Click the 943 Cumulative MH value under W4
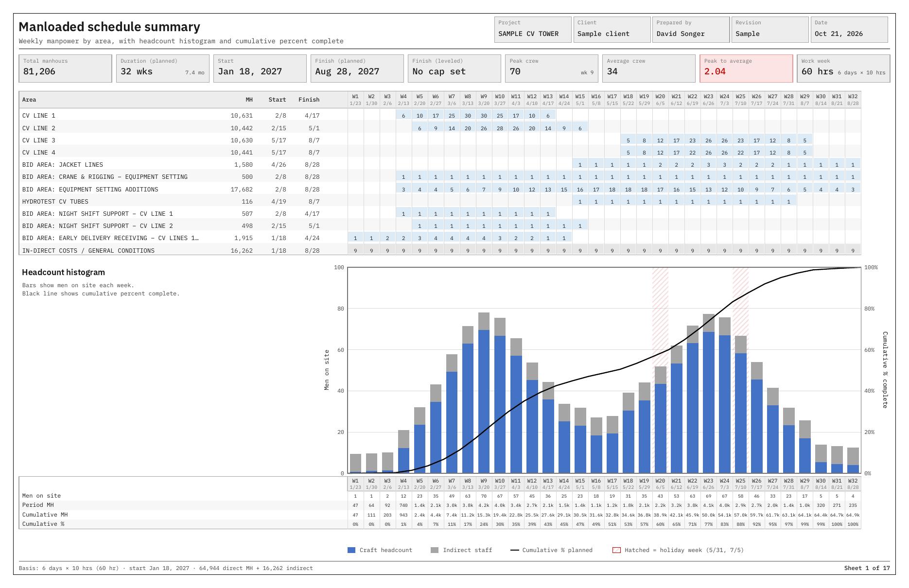 point(403,515)
